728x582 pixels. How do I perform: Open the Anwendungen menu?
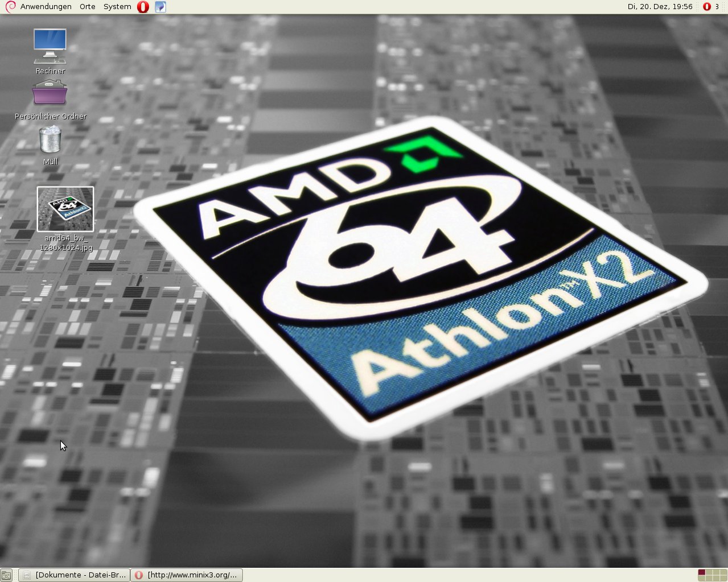click(46, 7)
